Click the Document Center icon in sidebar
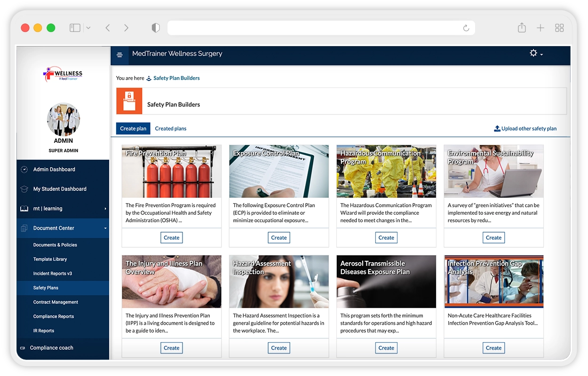Viewport: 588px width, 376px height. pyautogui.click(x=24, y=228)
